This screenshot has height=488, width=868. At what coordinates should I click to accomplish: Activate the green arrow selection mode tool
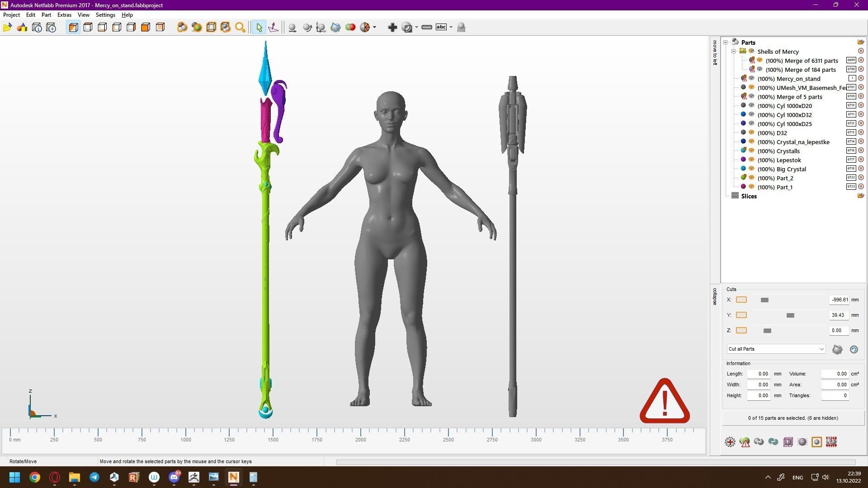coord(259,28)
